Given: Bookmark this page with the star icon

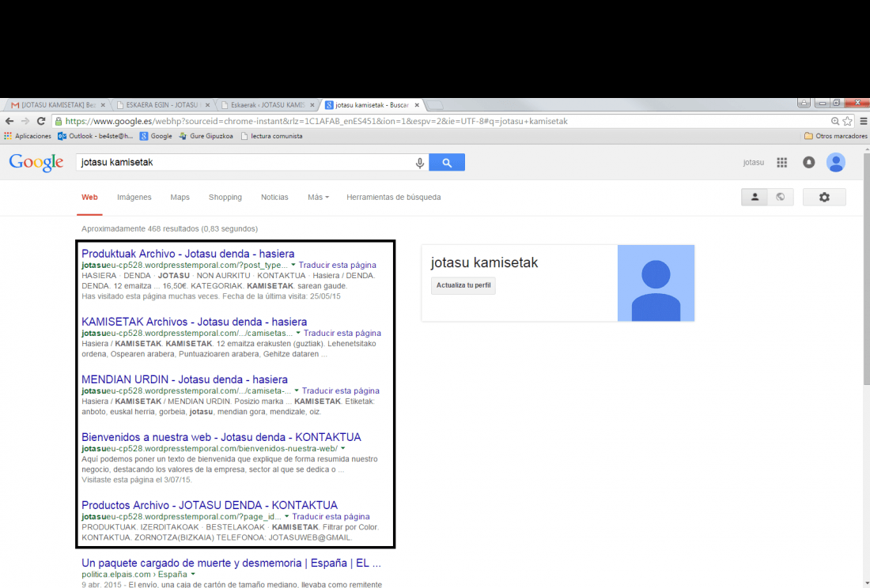Looking at the screenshot, I should click(x=847, y=121).
